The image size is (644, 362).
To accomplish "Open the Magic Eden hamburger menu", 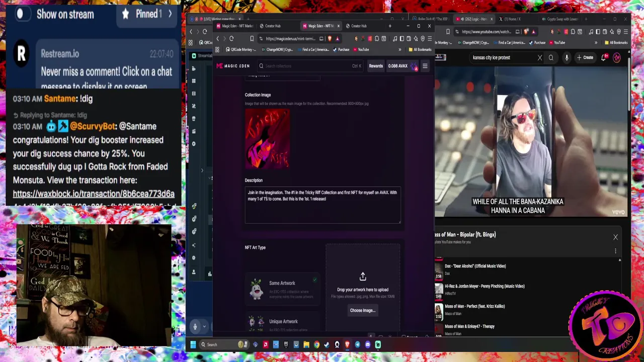I will (x=425, y=66).
